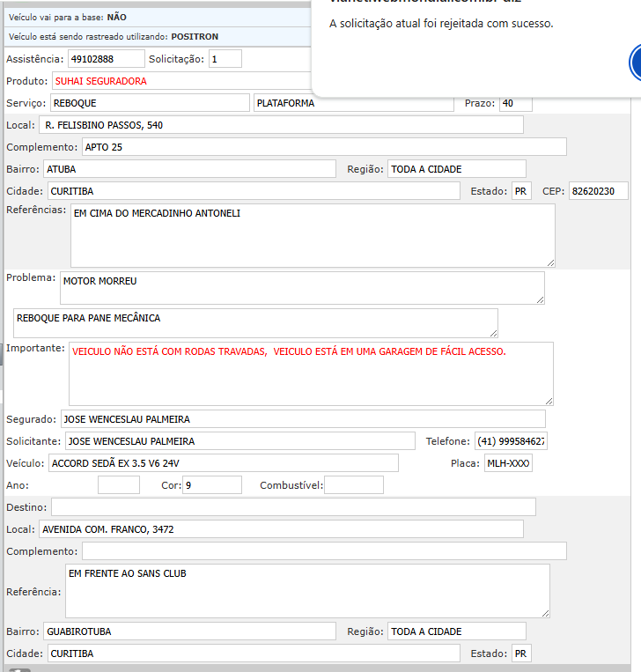Viewport: 641px width, 672px height.
Task: Select the Produto field SUHAI SEGURADORA
Action: (x=176, y=81)
